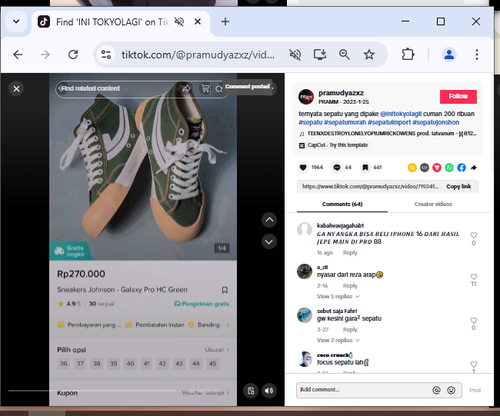Open more share options arrow
500x416 pixels.
tap(474, 168)
